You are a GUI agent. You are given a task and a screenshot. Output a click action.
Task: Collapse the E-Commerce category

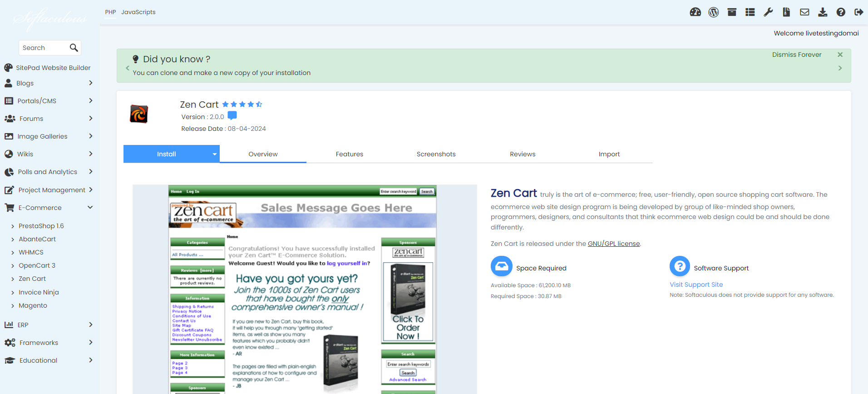pyautogui.click(x=48, y=208)
